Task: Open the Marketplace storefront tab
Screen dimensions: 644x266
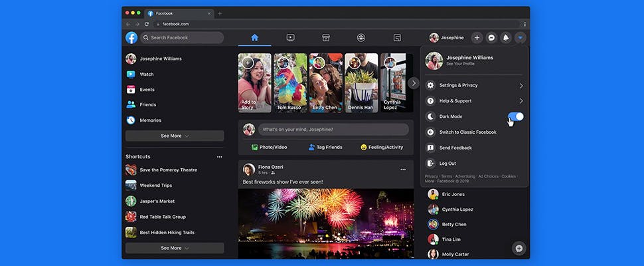Action: [326, 38]
